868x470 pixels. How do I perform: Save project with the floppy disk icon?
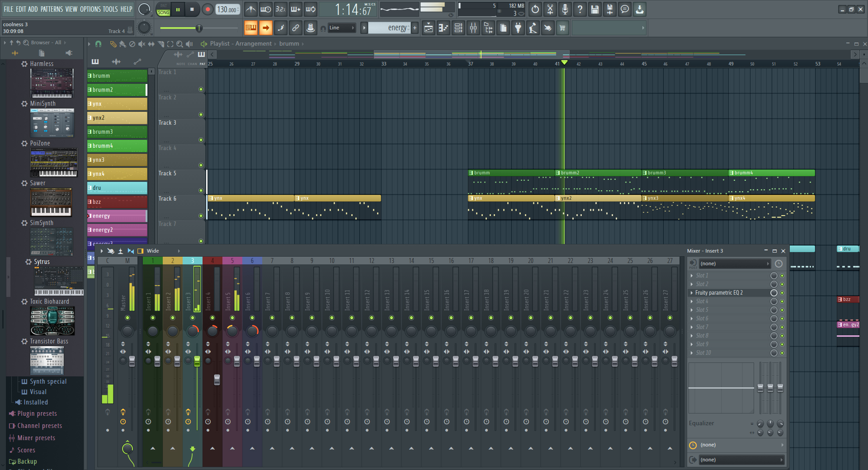coord(595,9)
